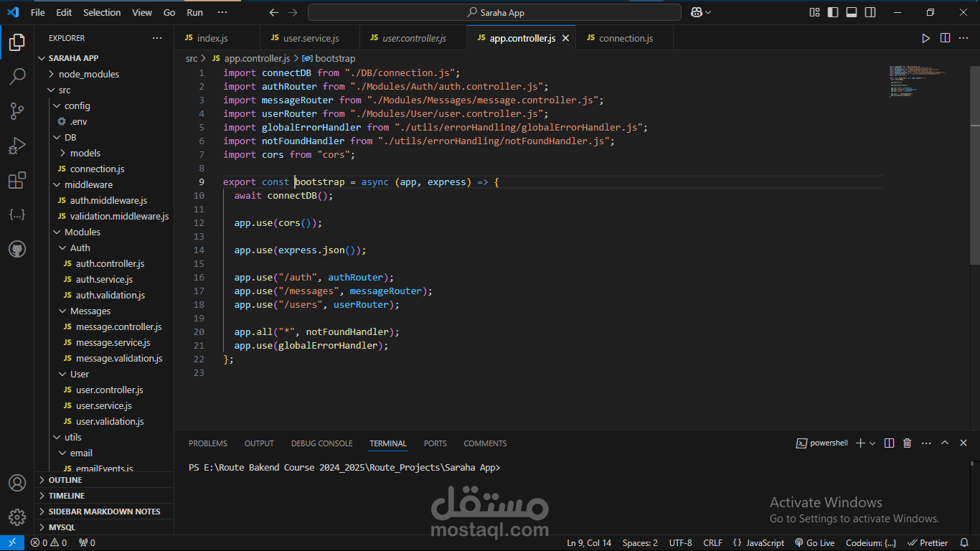Open the Copilot dropdown chevron
Viewport: 980px width, 551px height.
708,12
